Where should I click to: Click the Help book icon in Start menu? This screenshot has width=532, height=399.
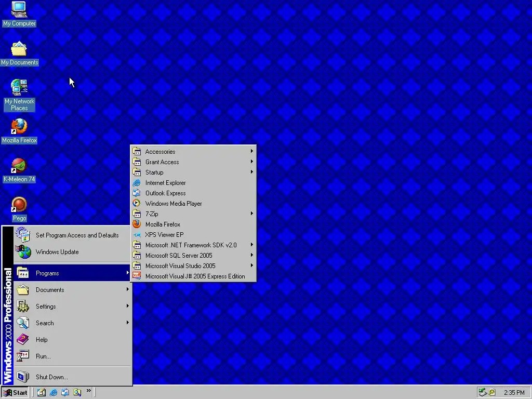click(x=23, y=339)
